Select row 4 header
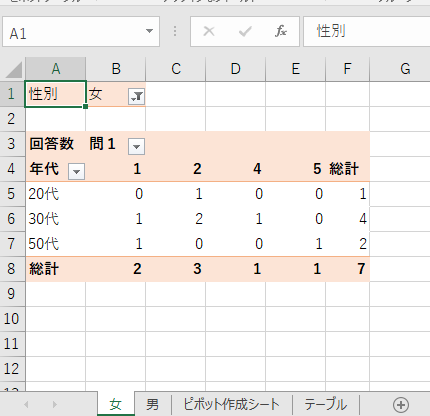Screen dimensions: 430x416 pos(12,169)
